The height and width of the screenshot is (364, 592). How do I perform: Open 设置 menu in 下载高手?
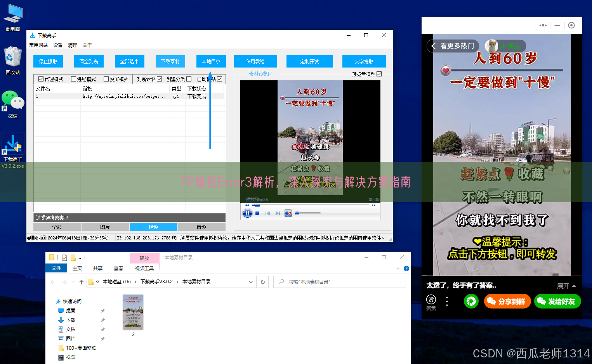pyautogui.click(x=58, y=45)
